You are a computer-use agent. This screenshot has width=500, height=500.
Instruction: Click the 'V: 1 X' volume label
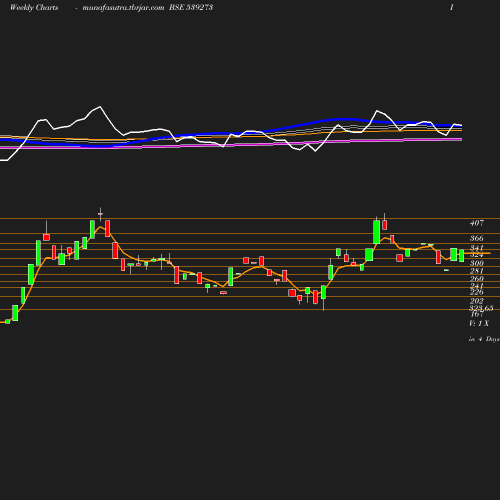479,323
